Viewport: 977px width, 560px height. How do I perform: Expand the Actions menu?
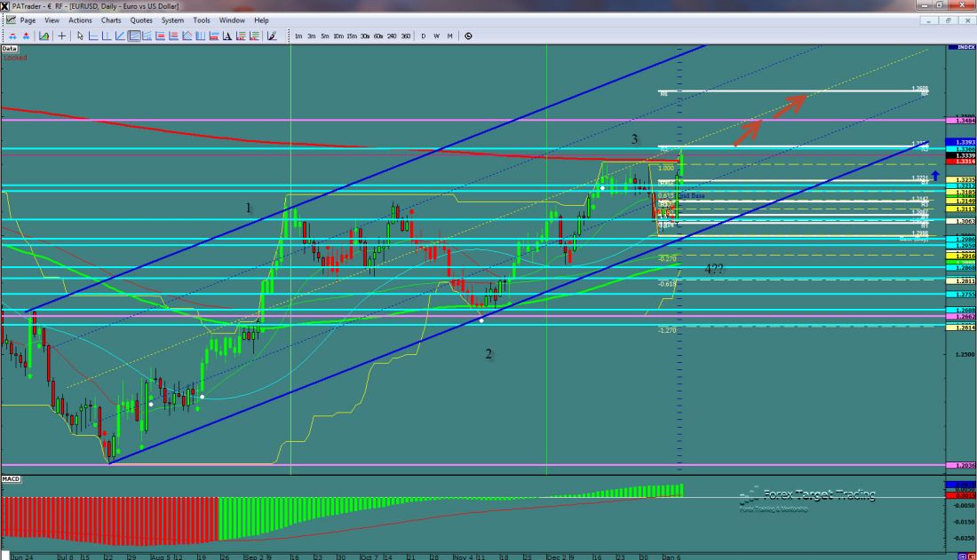tap(80, 20)
